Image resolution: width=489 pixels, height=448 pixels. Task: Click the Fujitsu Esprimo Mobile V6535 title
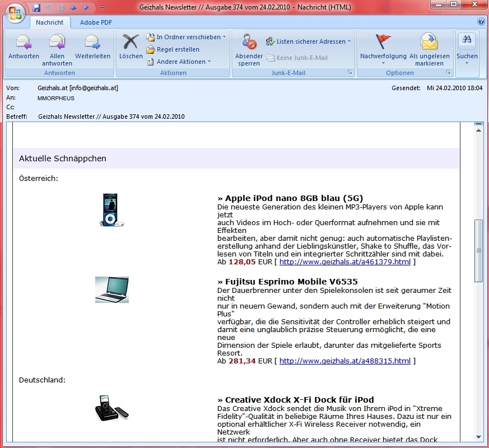click(292, 282)
